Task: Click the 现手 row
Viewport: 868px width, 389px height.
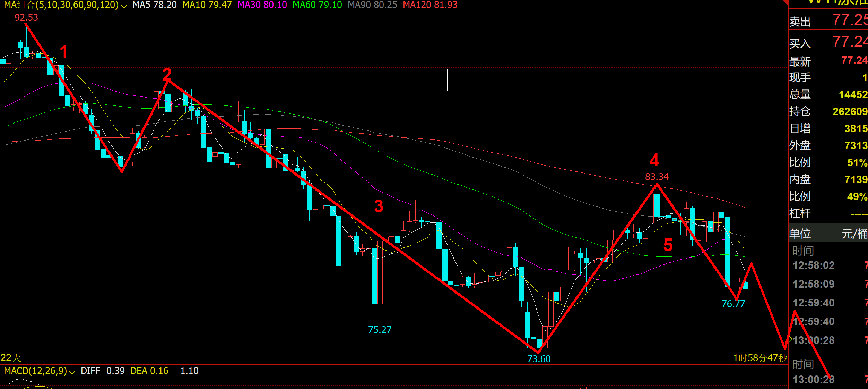Action: coord(828,77)
